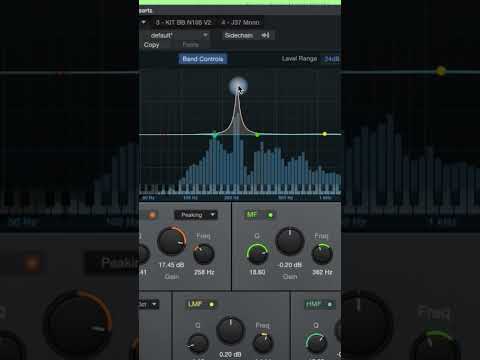This screenshot has height=360, width=480.
Task: Click the 18.80 Q value
Action: click(257, 272)
